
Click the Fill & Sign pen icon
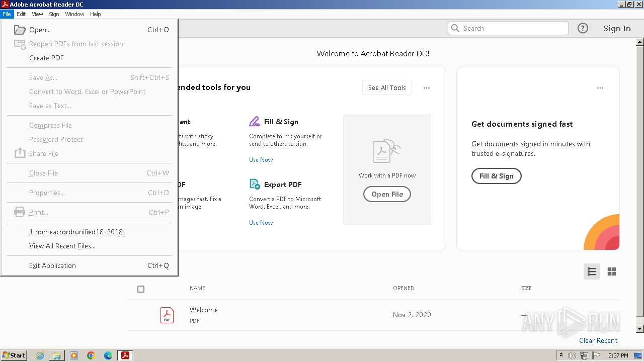pos(255,122)
